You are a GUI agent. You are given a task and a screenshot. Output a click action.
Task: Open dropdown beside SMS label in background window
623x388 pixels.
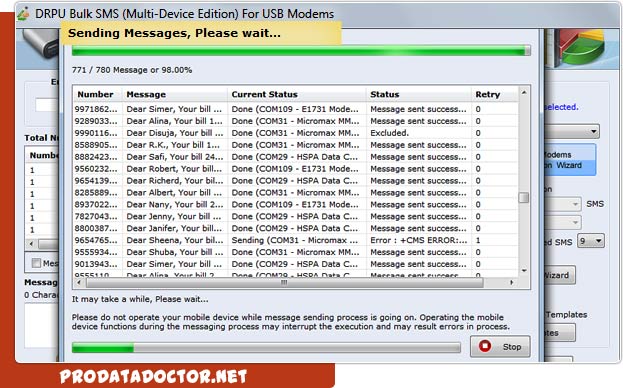click(564, 204)
